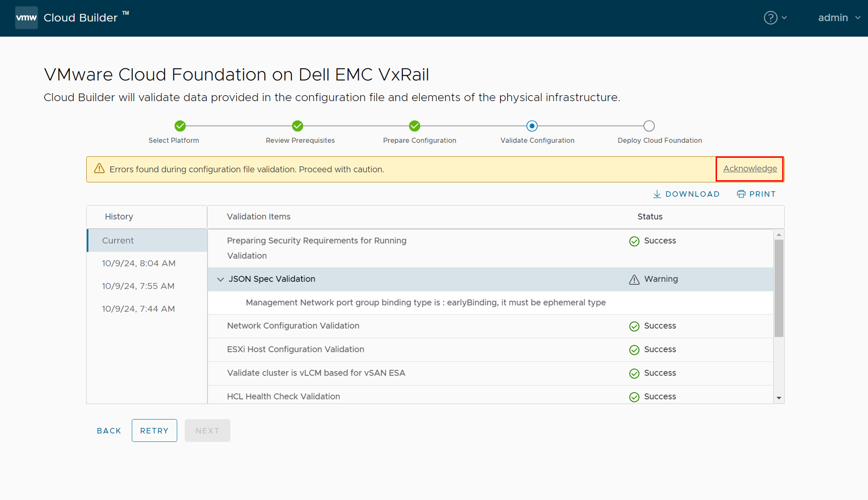The image size is (868, 500).
Task: Click the History column header
Action: [x=119, y=217]
